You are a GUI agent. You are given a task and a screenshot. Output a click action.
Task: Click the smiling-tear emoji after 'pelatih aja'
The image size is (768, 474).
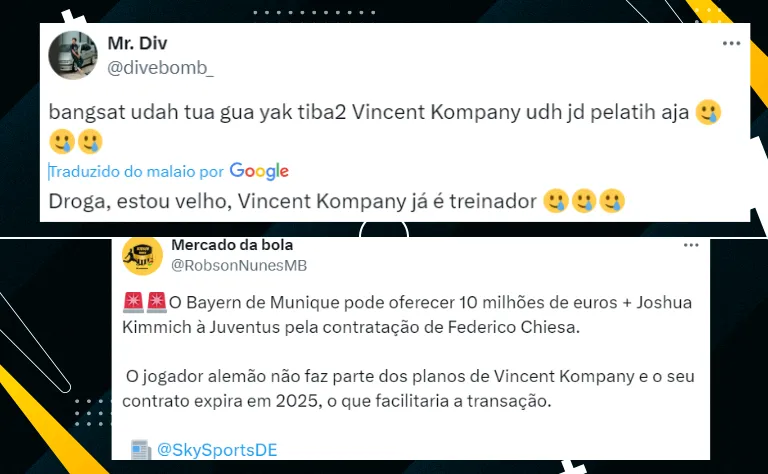(708, 112)
